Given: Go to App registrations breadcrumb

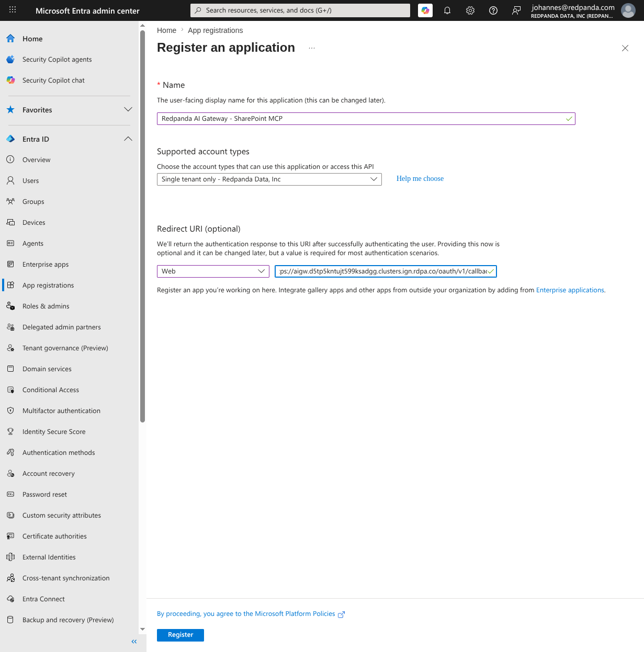Looking at the screenshot, I should coord(216,30).
